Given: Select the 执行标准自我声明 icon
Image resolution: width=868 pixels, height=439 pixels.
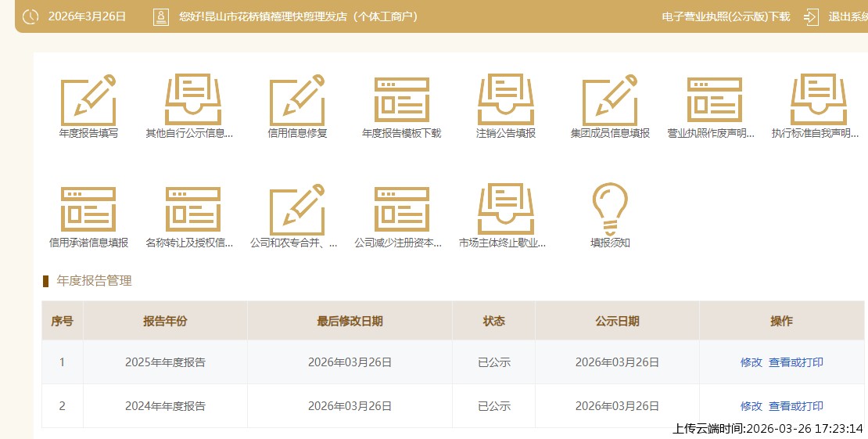Looking at the screenshot, I should coord(819,100).
